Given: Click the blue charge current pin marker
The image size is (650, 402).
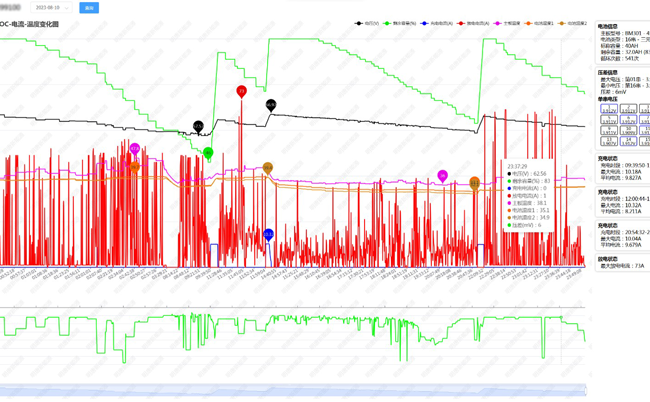Looking at the screenshot, I should tap(269, 235).
